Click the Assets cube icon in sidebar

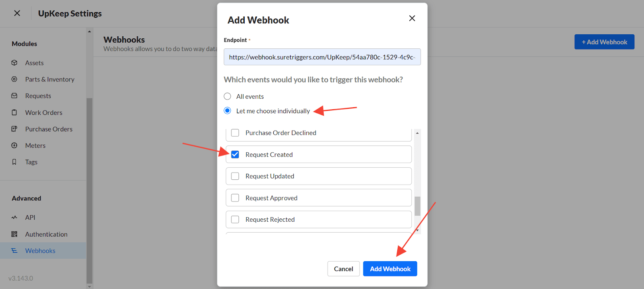coord(14,63)
